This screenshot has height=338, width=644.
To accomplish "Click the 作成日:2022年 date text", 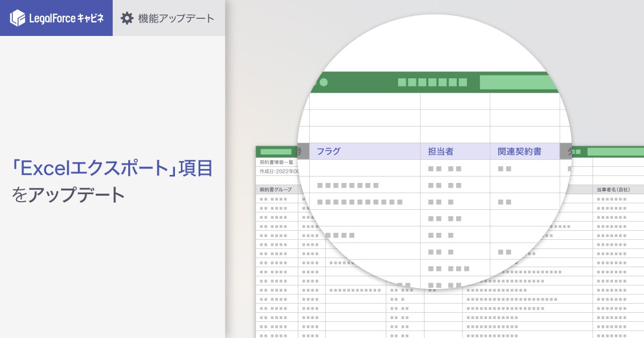I will 279,171.
